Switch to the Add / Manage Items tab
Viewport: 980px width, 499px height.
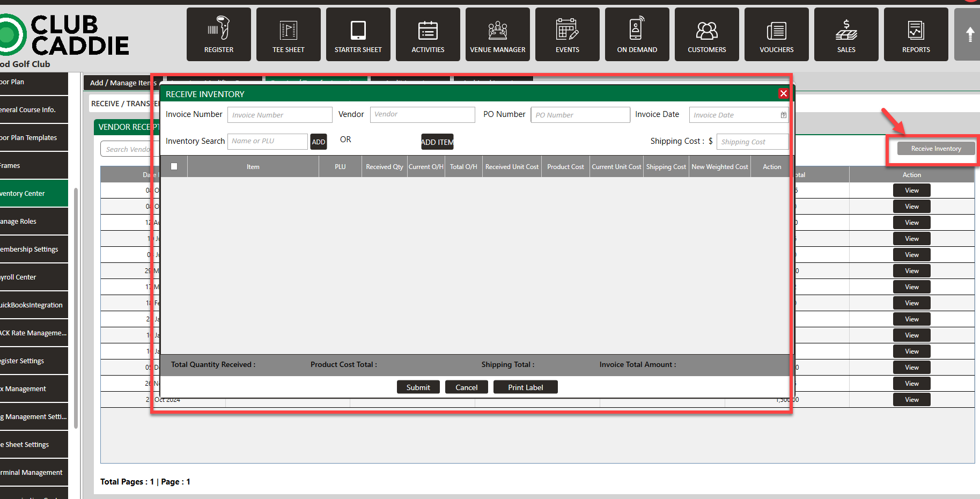point(121,83)
